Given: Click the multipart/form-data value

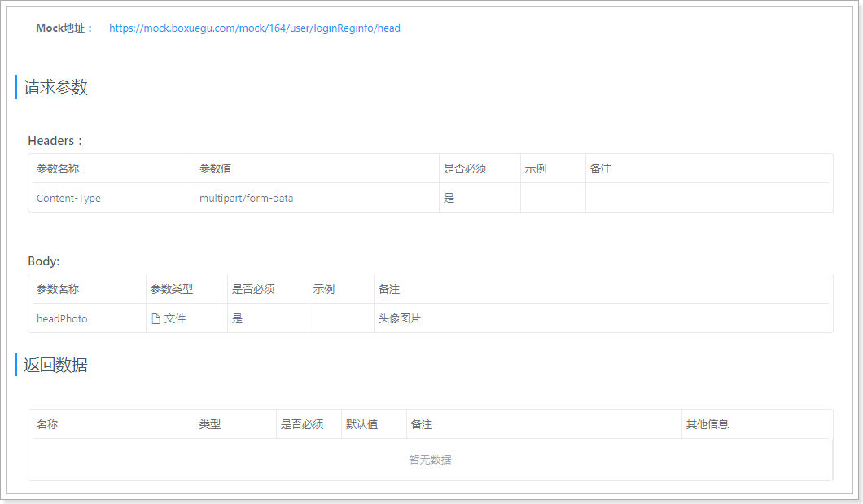Looking at the screenshot, I should [246, 198].
